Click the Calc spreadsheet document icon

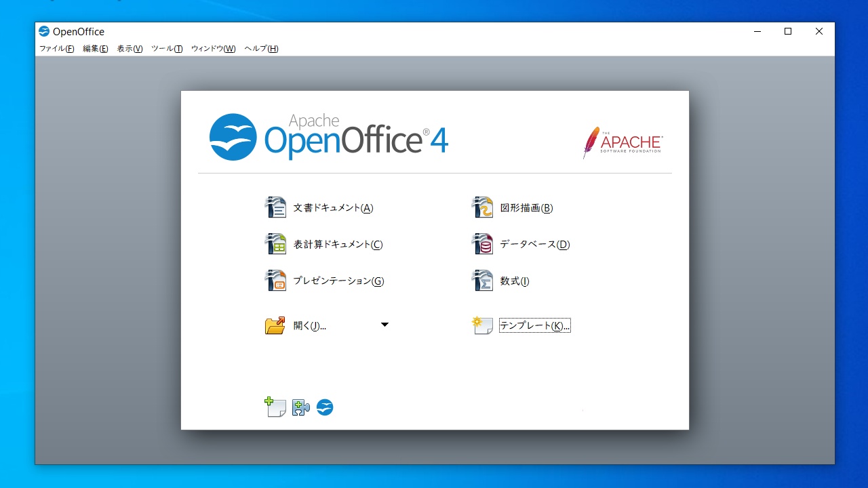275,244
